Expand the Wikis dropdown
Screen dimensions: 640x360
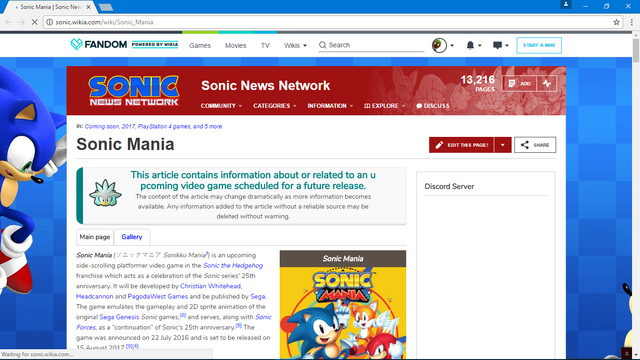point(295,45)
